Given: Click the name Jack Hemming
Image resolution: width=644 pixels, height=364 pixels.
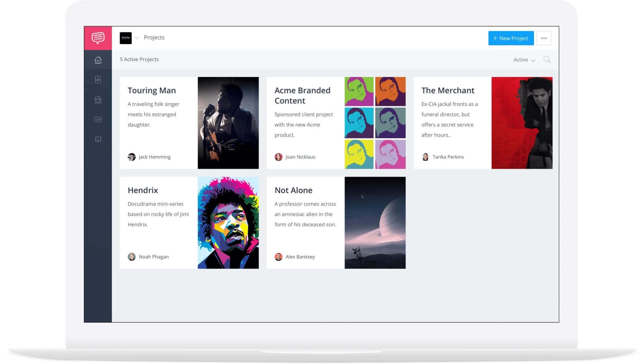Looking at the screenshot, I should 154,157.
